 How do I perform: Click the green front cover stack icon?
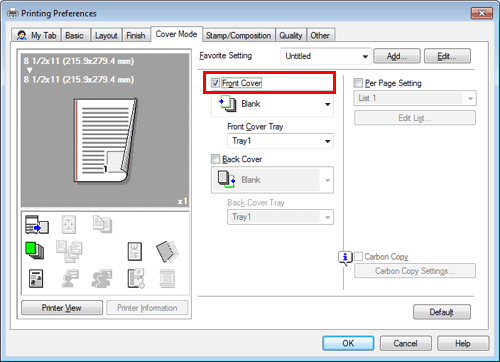34,250
